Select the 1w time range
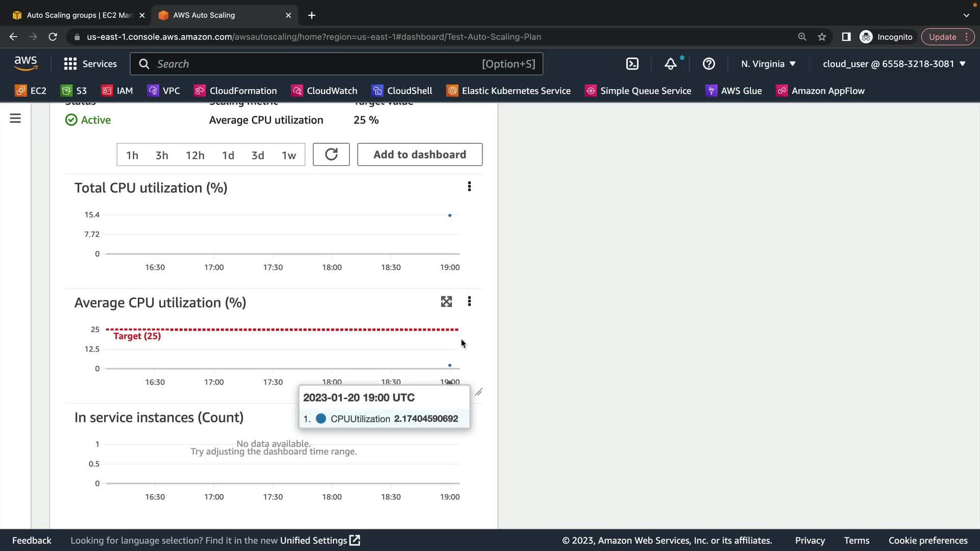The height and width of the screenshot is (551, 980). [288, 155]
